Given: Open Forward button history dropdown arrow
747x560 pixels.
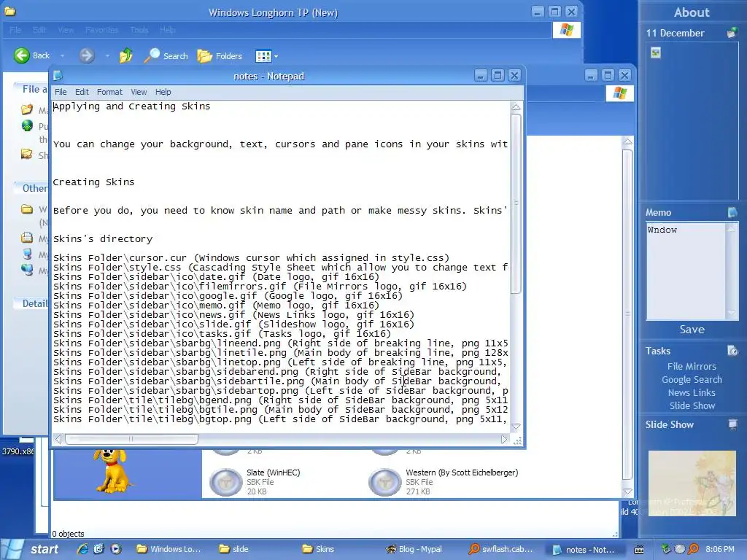Looking at the screenshot, I should 107,56.
